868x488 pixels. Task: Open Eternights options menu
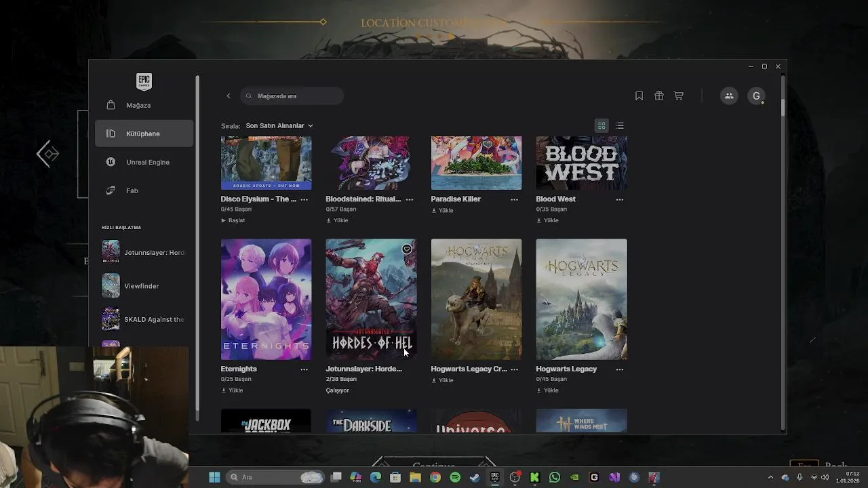304,369
